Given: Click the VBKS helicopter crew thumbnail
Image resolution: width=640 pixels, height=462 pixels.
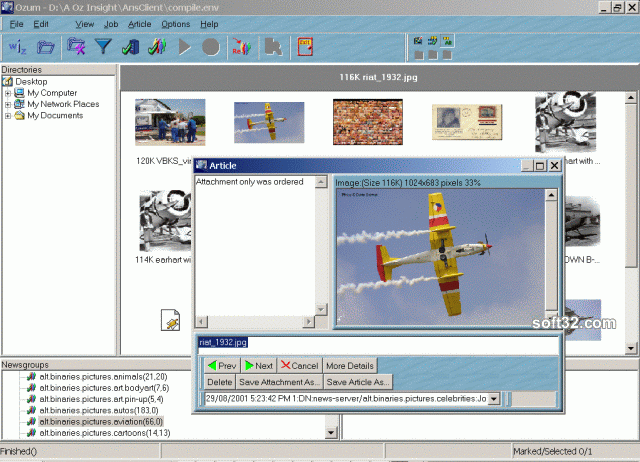Looking at the screenshot, I should pyautogui.click(x=170, y=122).
